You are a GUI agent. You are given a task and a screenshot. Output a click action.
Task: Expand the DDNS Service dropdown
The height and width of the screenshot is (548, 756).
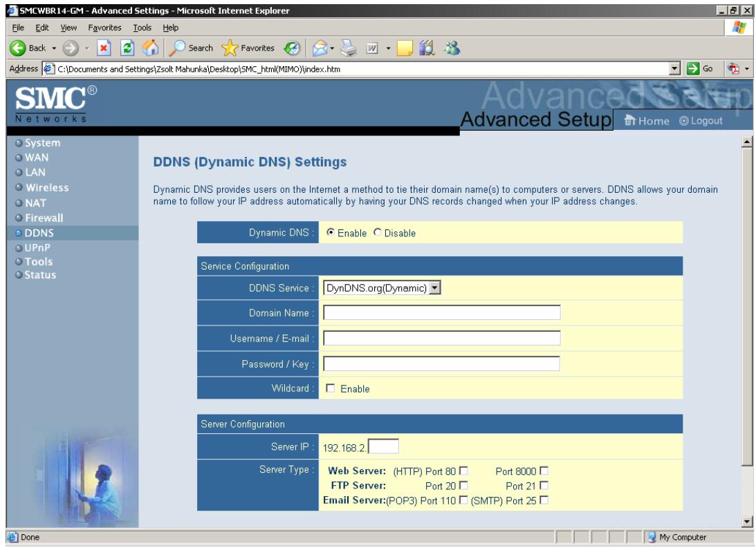pyautogui.click(x=435, y=288)
